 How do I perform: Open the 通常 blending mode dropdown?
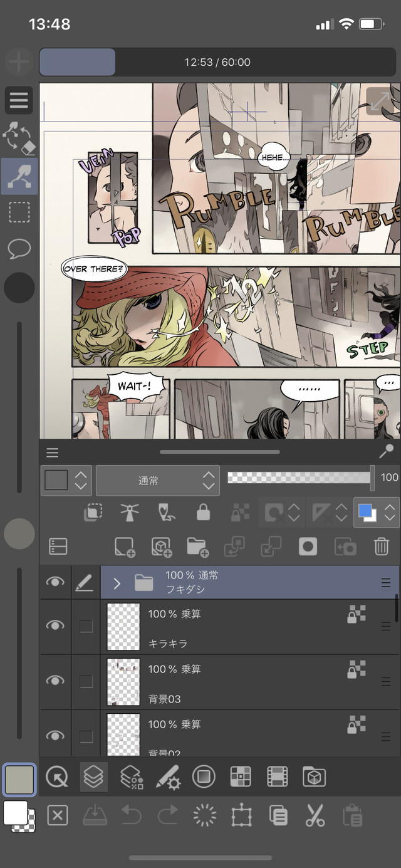point(158,481)
